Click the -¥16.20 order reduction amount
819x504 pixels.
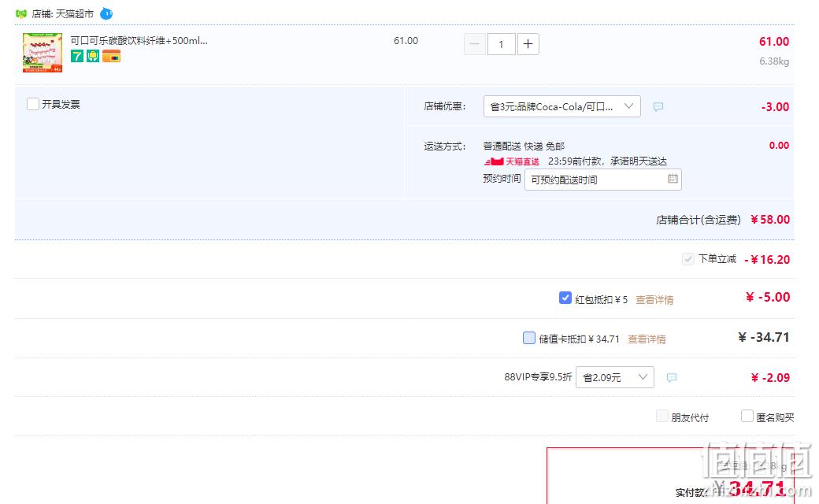pyautogui.click(x=767, y=260)
